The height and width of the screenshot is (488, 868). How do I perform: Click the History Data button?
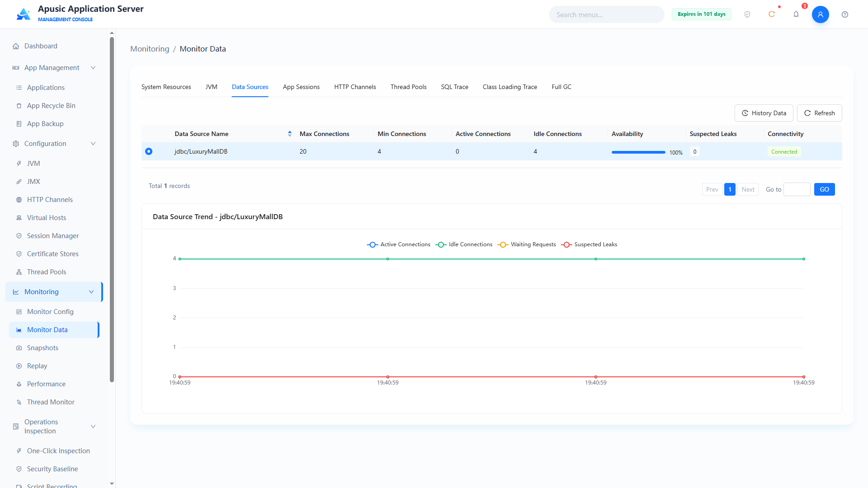pos(764,113)
